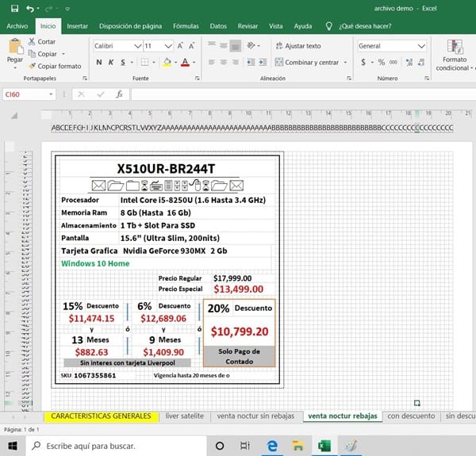The width and height of the screenshot is (476, 456).
Task: Click the red font color swatch
Action: pyautogui.click(x=184, y=62)
